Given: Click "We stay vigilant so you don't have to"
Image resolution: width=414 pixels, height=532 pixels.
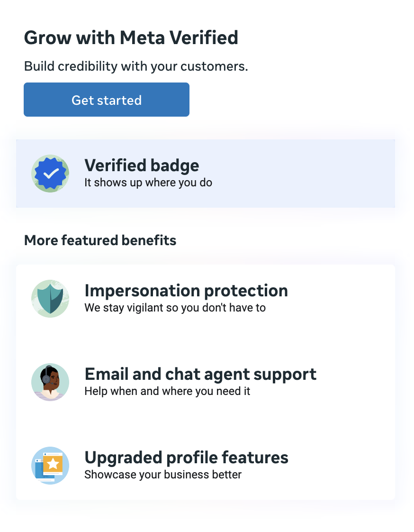Looking at the screenshot, I should coord(175,308).
